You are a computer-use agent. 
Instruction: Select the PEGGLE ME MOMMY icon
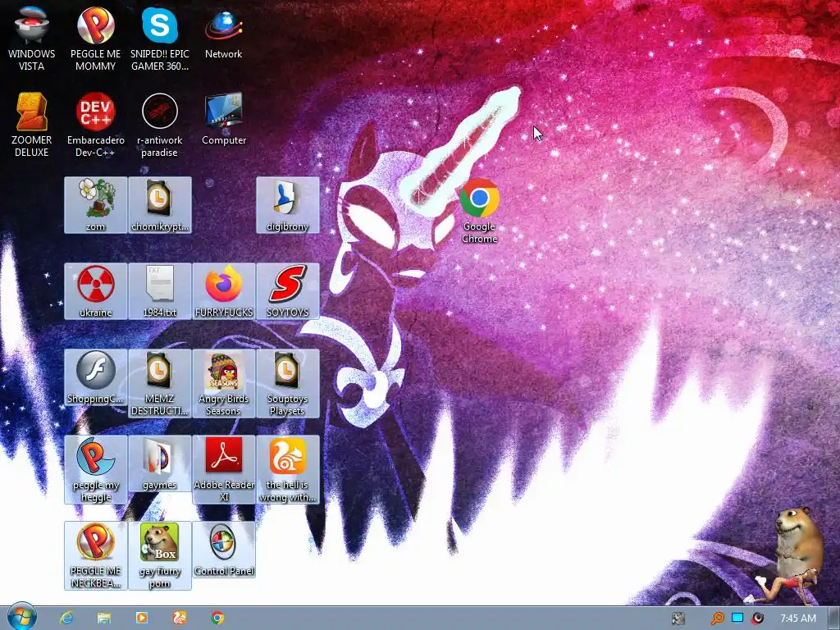(95, 39)
